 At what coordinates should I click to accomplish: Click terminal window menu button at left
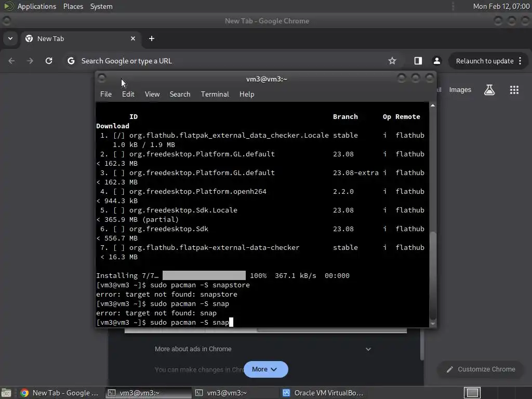tap(102, 78)
